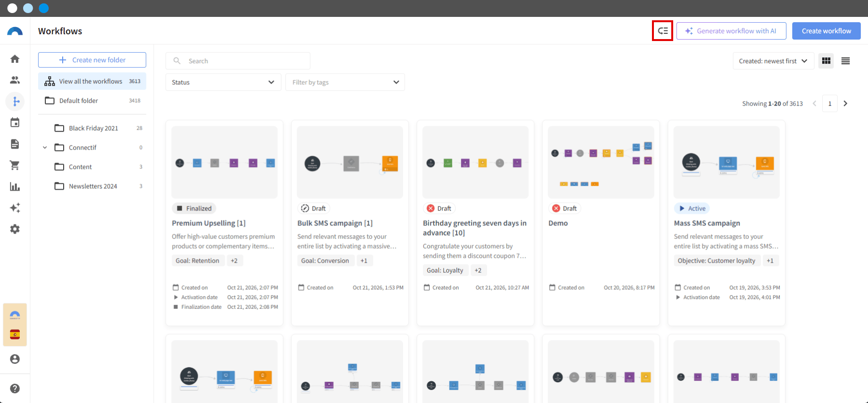Open the Demo workflow thumbnail
Image resolution: width=868 pixels, height=403 pixels.
tap(601, 162)
